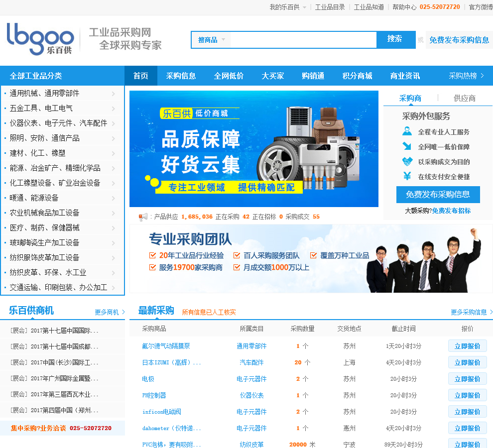Viewport: 493px width, 448px height.
Task: Click the checkmark icon beside 服务19700家采购商
Action: (x=152, y=267)
